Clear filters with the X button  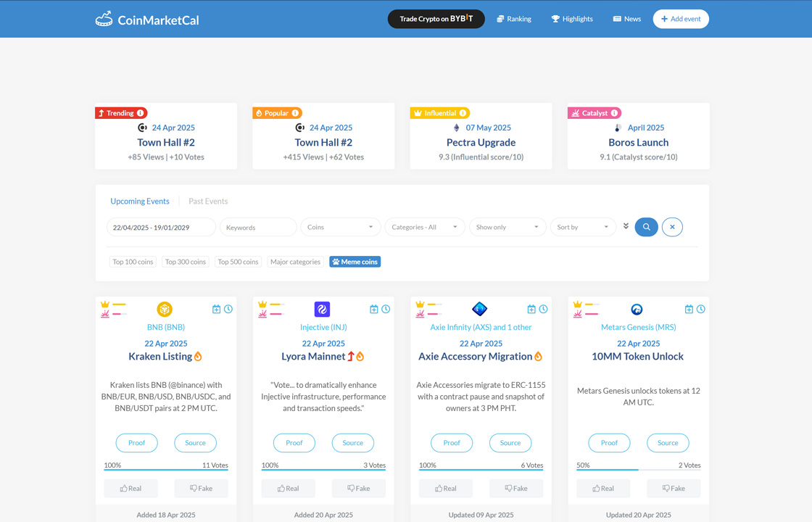coord(672,227)
